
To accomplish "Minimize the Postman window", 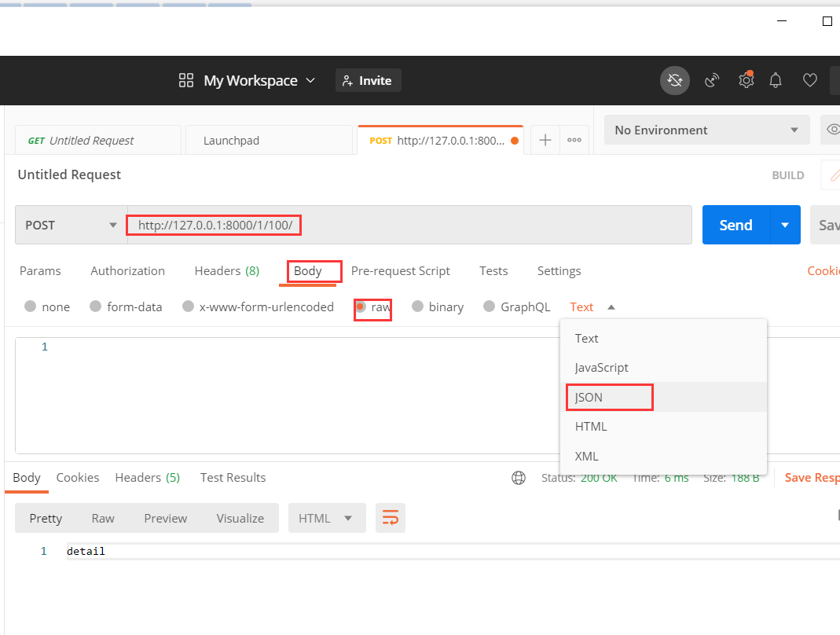I will pos(782,21).
